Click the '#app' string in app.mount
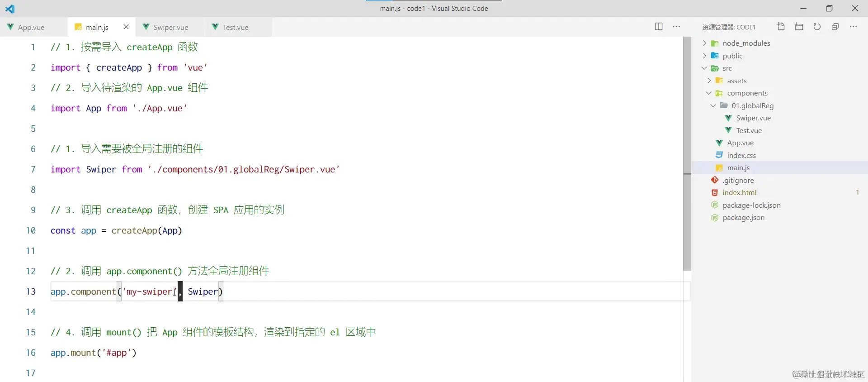The width and height of the screenshot is (868, 382). 116,353
